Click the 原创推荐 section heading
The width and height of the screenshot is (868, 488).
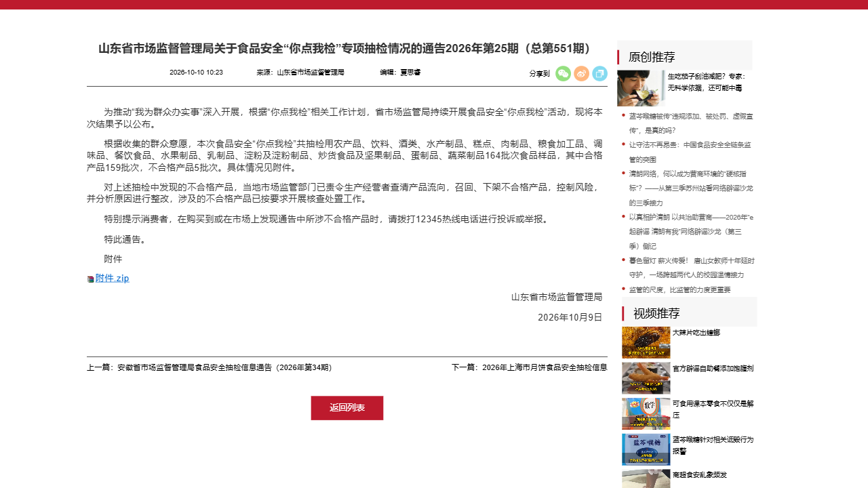point(652,57)
